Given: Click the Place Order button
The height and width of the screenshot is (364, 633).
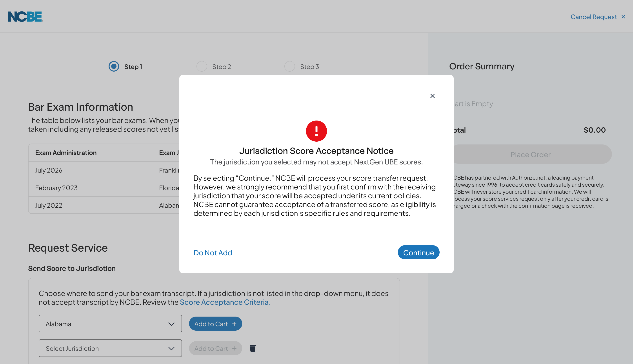Looking at the screenshot, I should 530,155.
